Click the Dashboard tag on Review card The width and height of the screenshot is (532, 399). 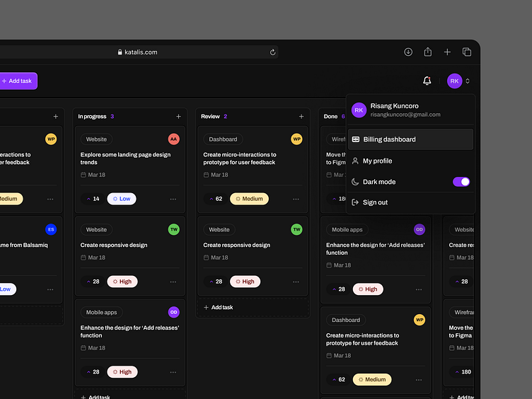tap(223, 139)
